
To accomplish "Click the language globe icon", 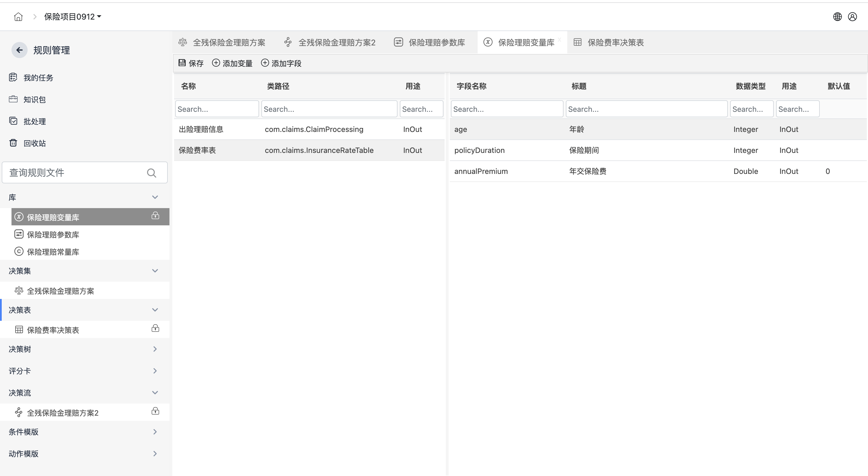I will click(x=837, y=17).
